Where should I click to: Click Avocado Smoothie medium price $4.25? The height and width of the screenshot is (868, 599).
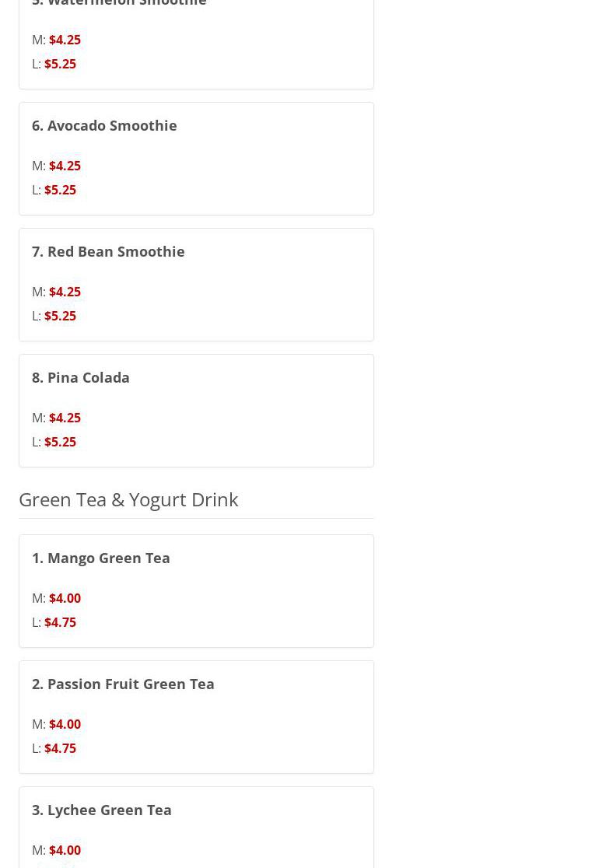point(65,166)
